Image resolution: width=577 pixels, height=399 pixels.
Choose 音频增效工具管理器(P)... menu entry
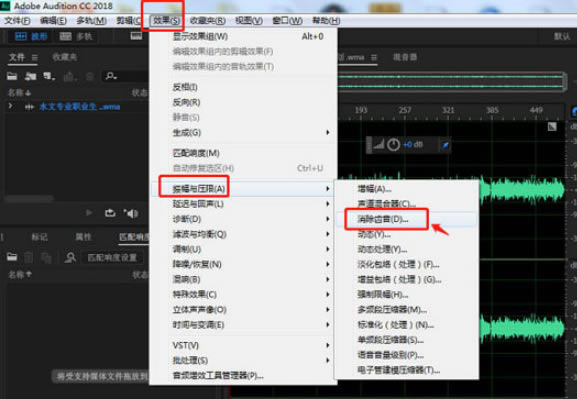[x=243, y=375]
